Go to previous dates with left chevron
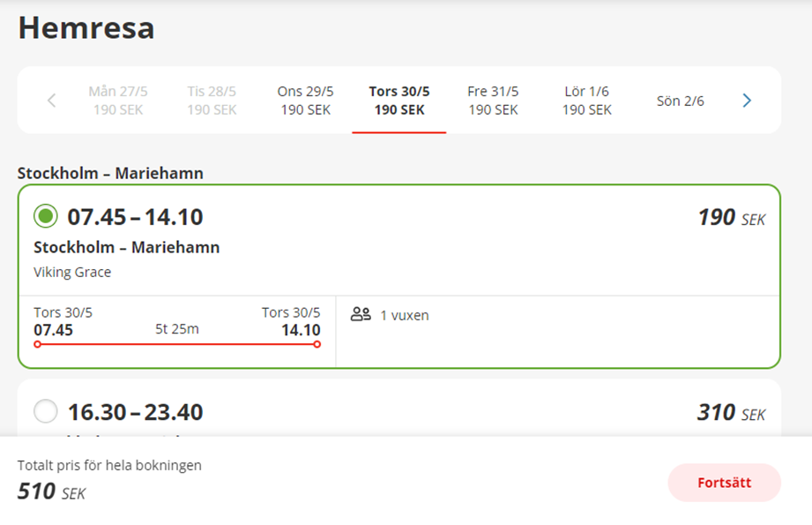 [x=51, y=101]
